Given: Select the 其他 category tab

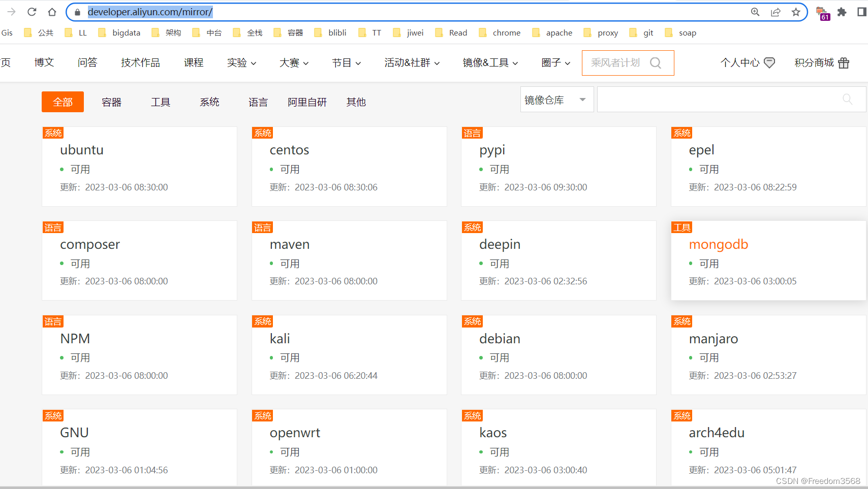Looking at the screenshot, I should (x=356, y=102).
